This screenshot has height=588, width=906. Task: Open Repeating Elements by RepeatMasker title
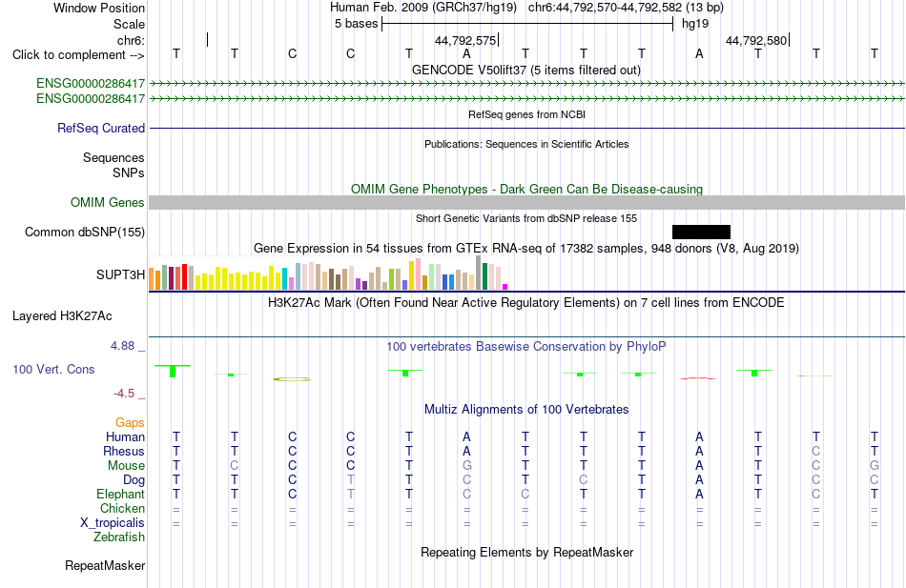coord(526,552)
